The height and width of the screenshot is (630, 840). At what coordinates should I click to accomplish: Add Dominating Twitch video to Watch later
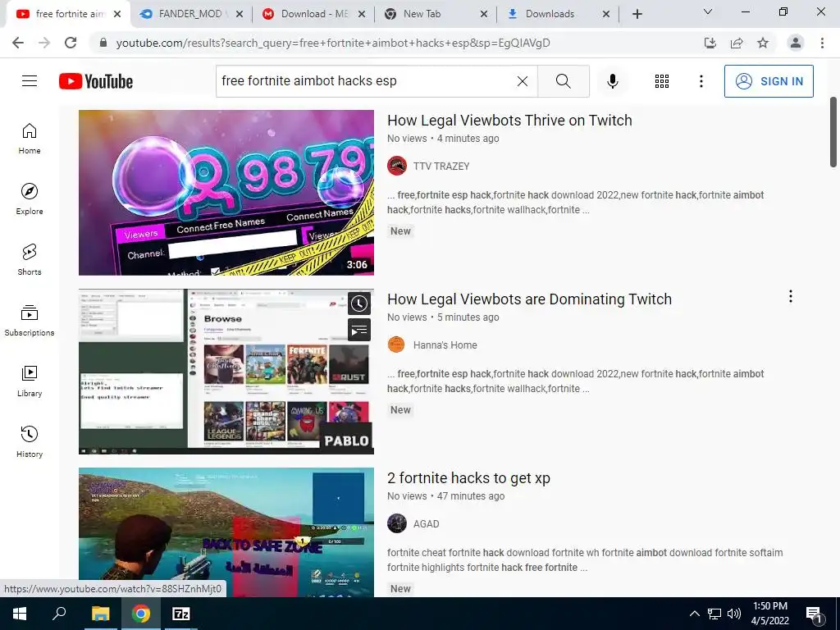tap(359, 304)
